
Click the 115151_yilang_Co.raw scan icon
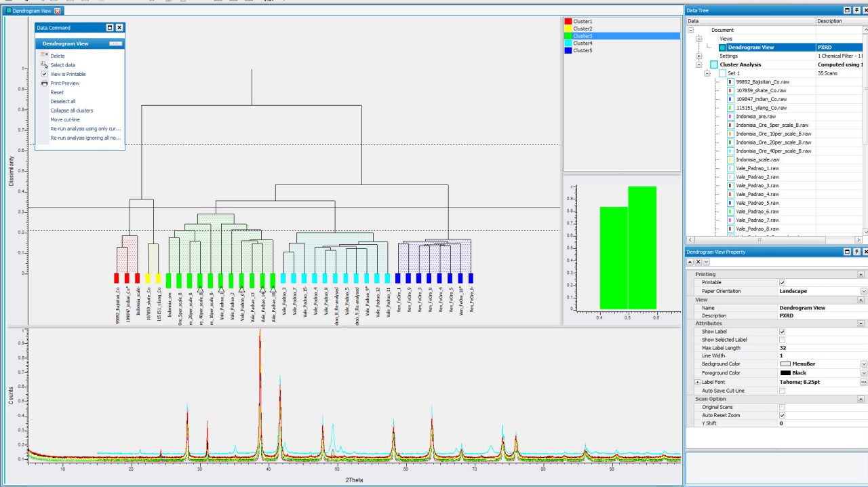coord(731,108)
